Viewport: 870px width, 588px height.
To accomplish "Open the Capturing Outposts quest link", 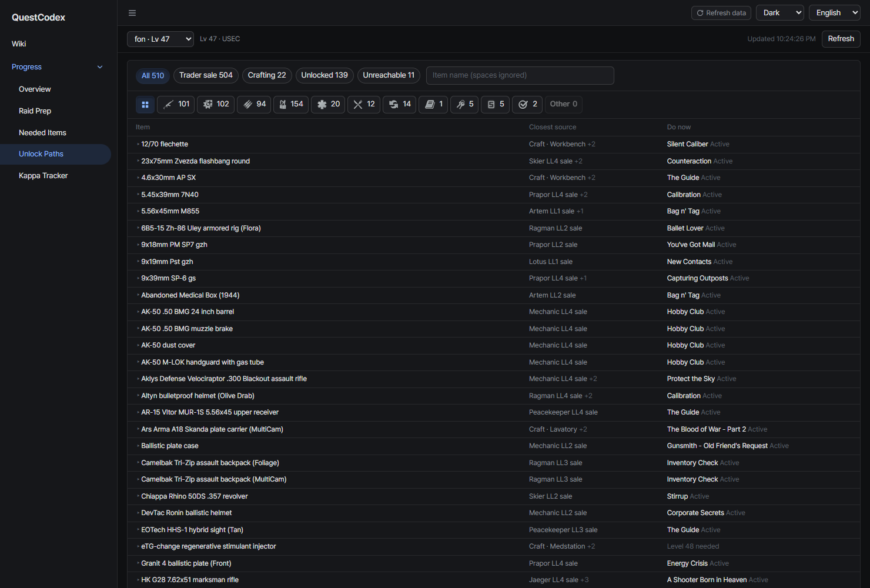I will tap(697, 278).
